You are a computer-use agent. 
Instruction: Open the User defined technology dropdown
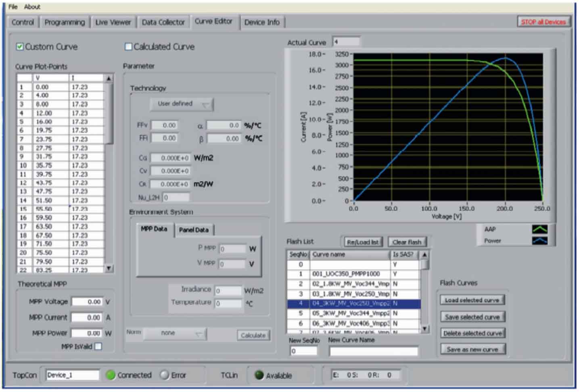click(x=182, y=104)
